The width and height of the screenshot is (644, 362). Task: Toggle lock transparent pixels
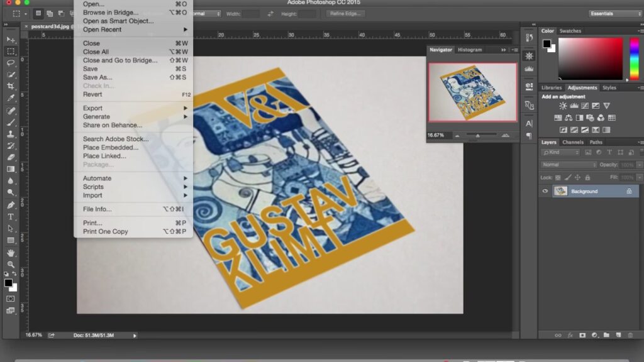558,178
